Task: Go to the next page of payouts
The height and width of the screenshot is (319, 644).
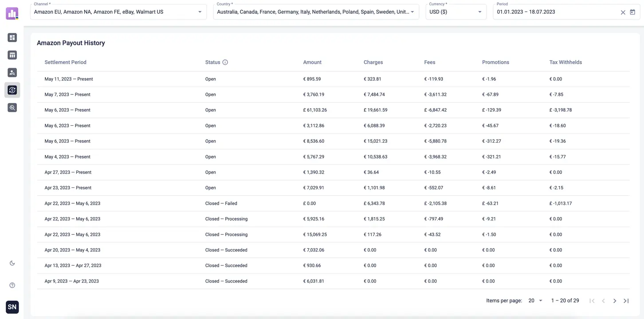Action: [615, 301]
